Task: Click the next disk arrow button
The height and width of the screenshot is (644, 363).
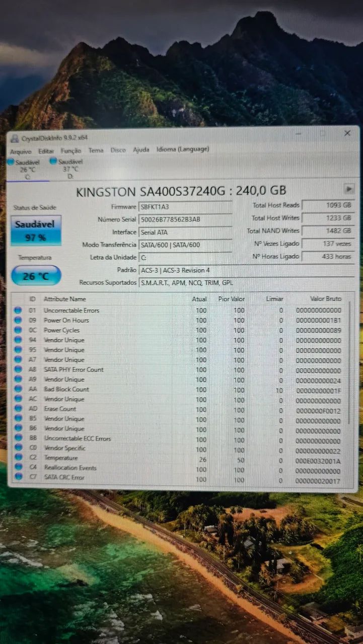Action: (x=349, y=189)
